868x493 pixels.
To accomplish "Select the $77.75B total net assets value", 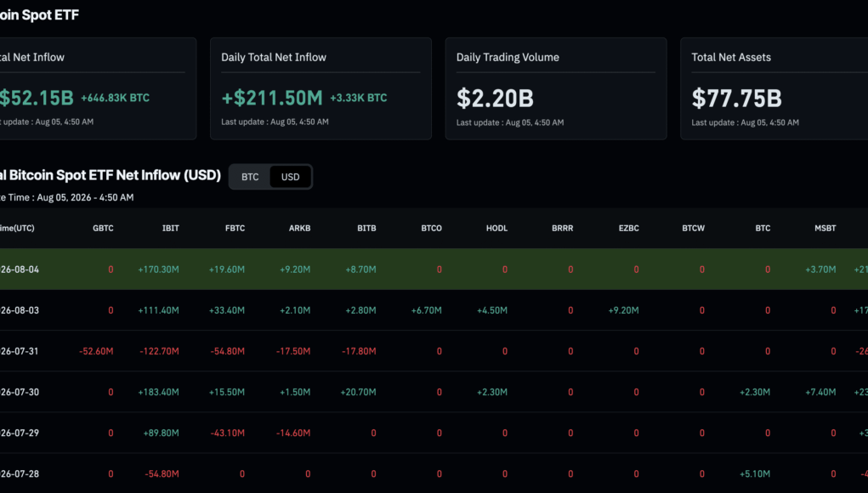I will [x=736, y=99].
